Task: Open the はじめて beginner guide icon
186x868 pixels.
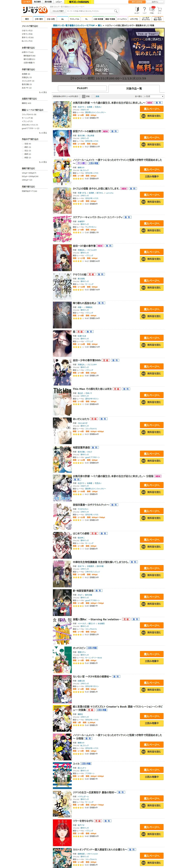Action: tap(137, 10)
